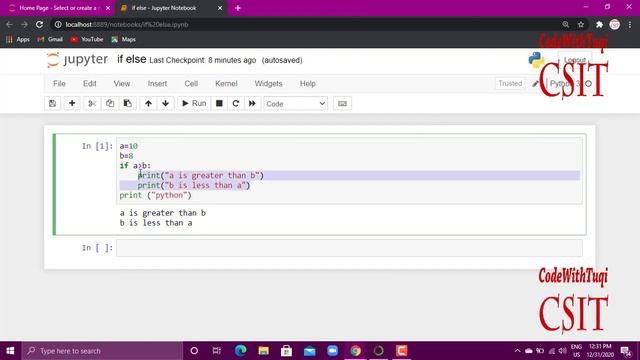Show hidden system tray icons

pos(517,351)
